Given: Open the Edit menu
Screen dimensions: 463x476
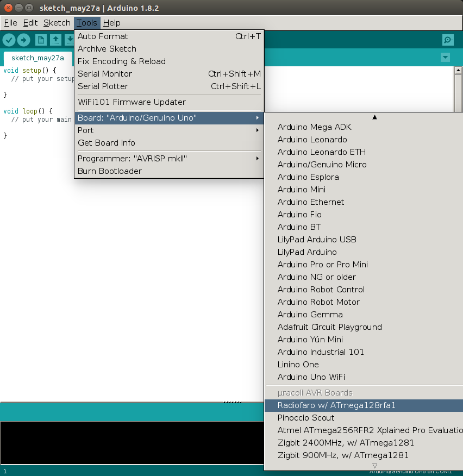Looking at the screenshot, I should click(30, 23).
